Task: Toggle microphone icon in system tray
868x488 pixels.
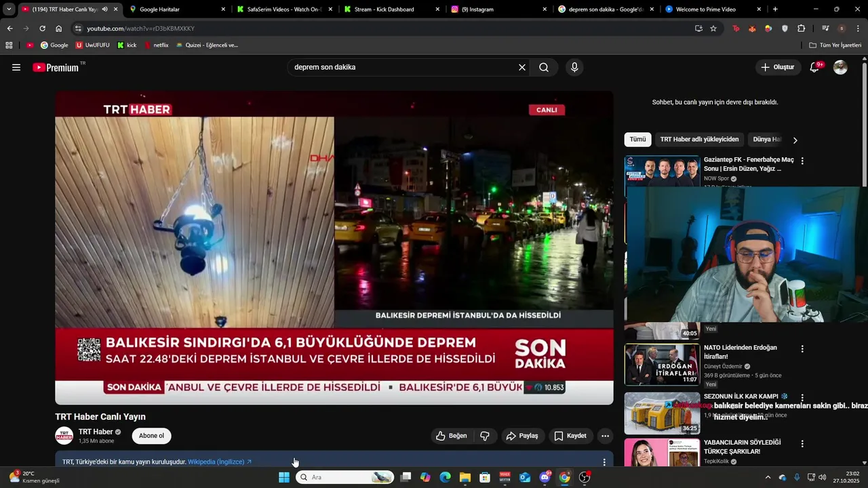Action: coord(797,477)
